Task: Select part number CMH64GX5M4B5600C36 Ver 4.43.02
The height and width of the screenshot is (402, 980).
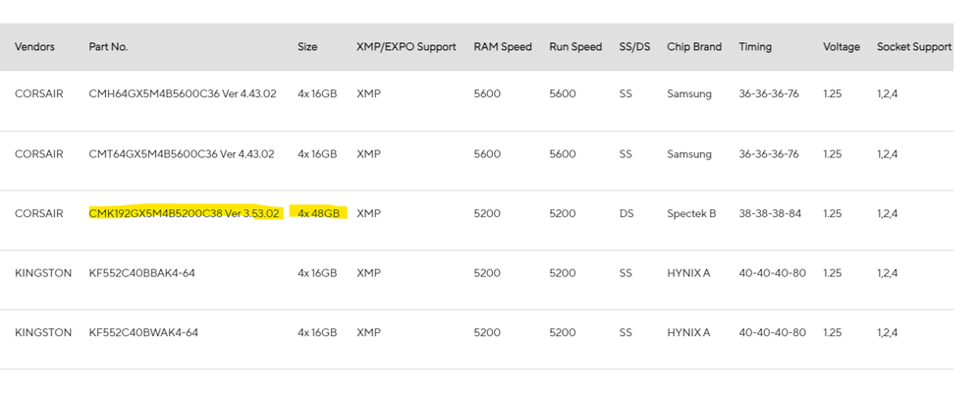Action: [x=183, y=93]
